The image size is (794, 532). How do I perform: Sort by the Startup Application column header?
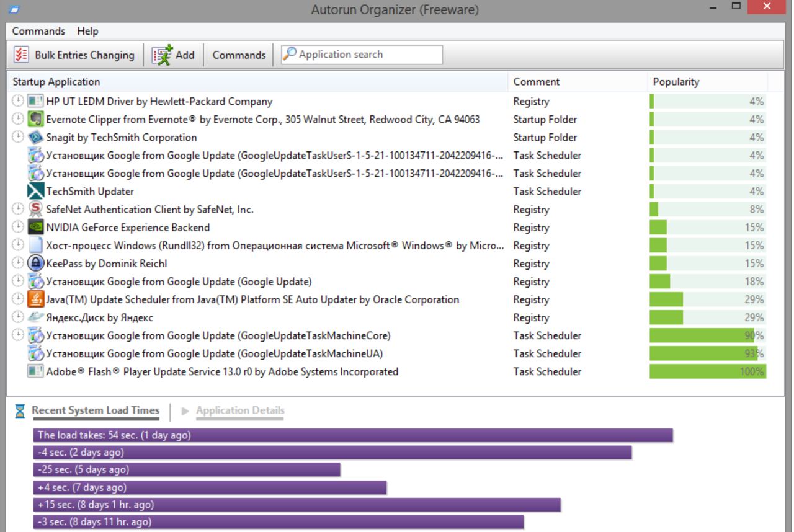(56, 82)
